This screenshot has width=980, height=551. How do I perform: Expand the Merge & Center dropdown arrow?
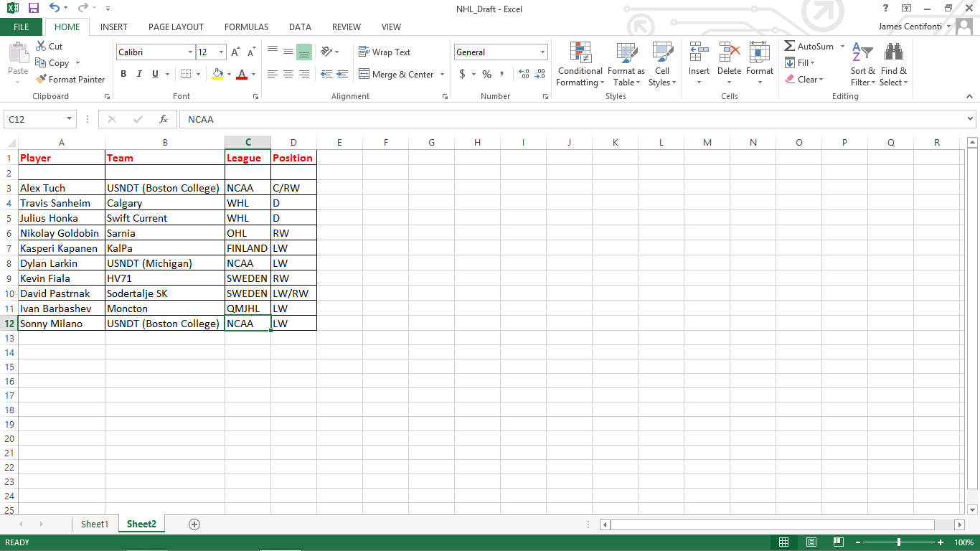point(442,75)
